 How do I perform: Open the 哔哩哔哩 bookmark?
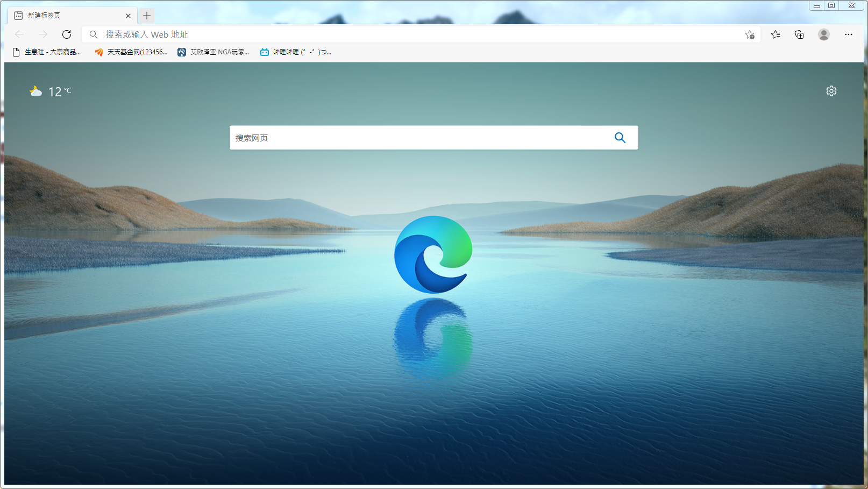[296, 52]
